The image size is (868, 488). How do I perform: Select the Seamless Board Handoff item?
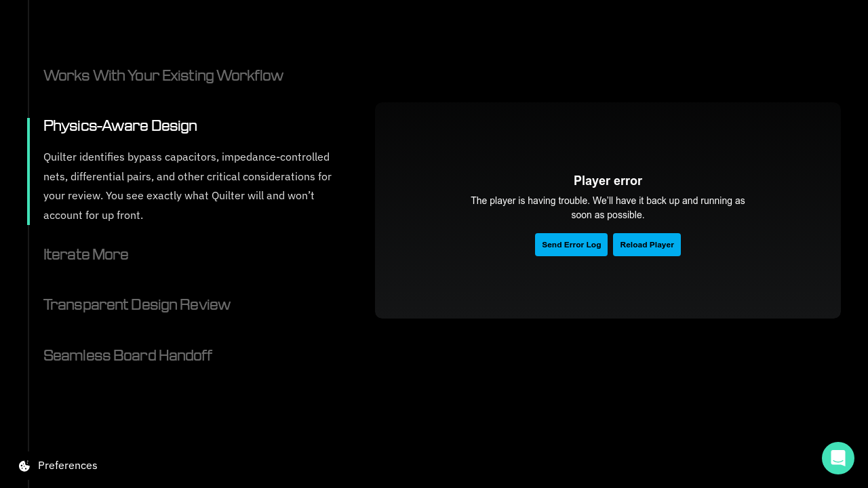click(127, 355)
